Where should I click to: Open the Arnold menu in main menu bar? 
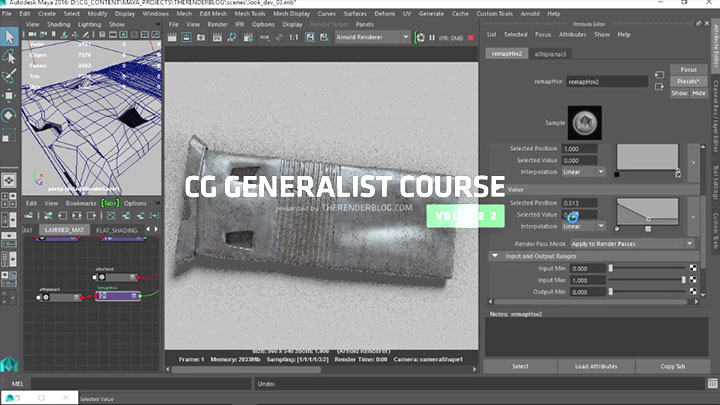click(529, 14)
